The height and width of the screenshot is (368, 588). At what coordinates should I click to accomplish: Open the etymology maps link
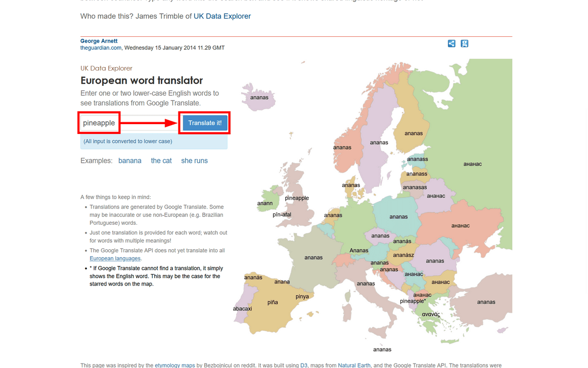175,366
